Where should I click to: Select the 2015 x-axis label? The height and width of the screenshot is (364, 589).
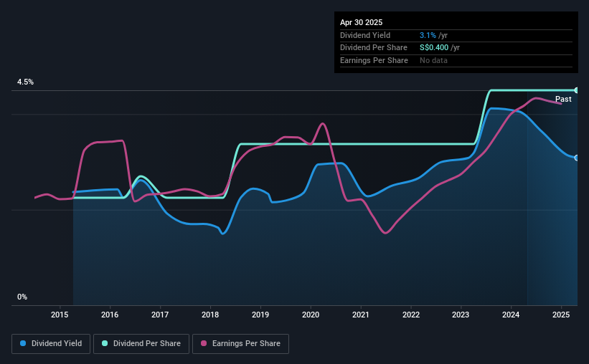[60, 315]
